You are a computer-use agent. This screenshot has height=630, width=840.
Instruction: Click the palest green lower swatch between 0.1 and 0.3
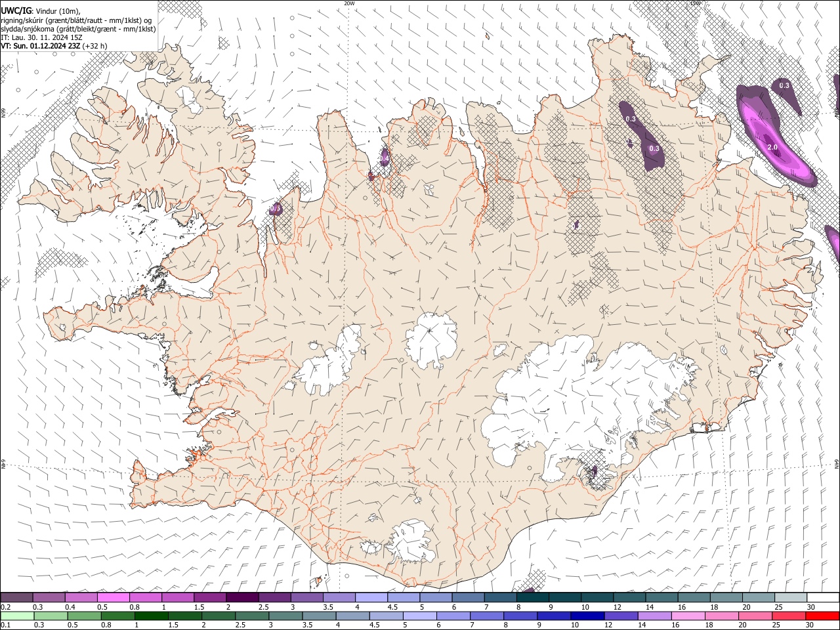[18, 616]
